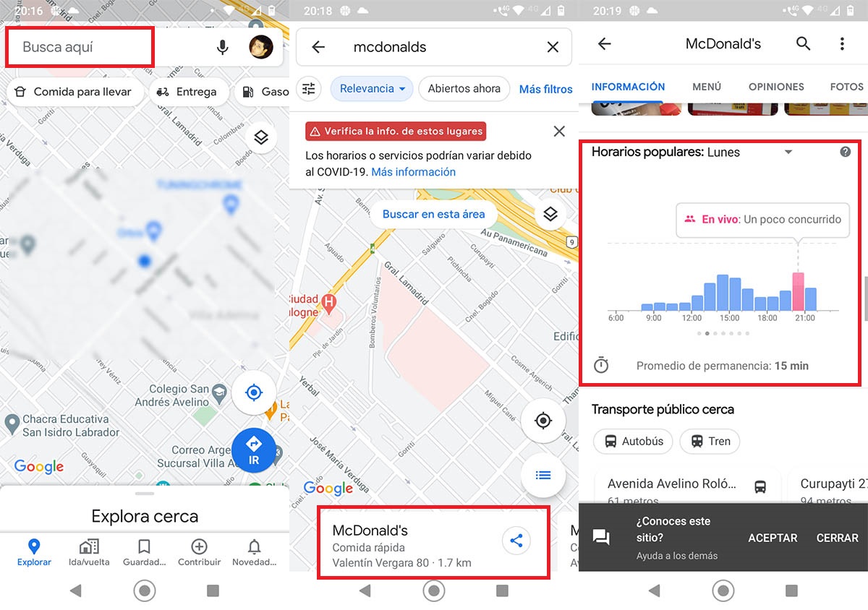Open 'Más filtros' link
Screen dimensions: 868x610
(546, 89)
